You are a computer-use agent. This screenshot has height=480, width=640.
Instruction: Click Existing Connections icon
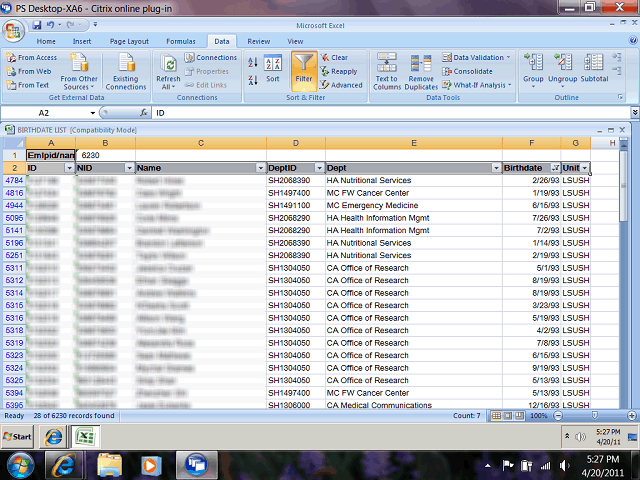pyautogui.click(x=126, y=70)
